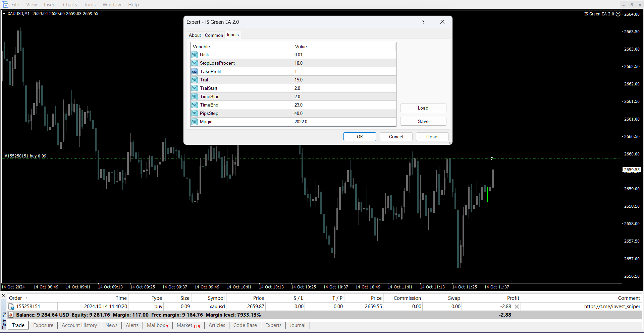Click the order 155258151 document icon
The width and height of the screenshot is (644, 333).
click(x=11, y=307)
